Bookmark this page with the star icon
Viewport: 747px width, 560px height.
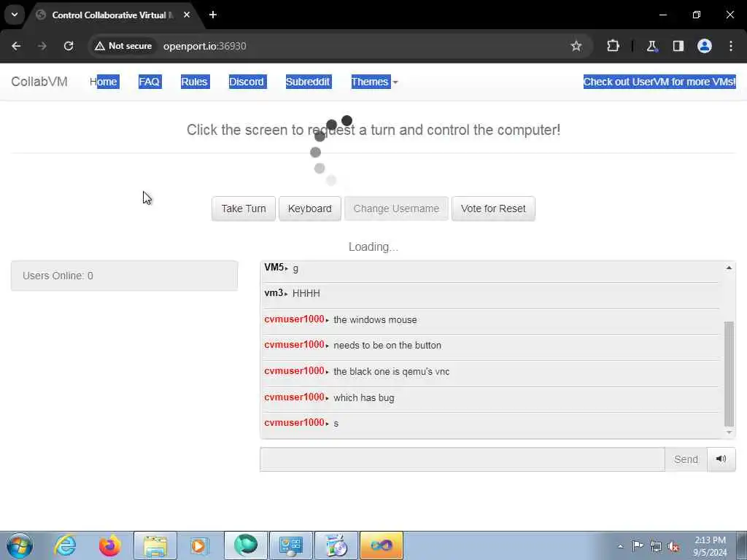coord(576,46)
